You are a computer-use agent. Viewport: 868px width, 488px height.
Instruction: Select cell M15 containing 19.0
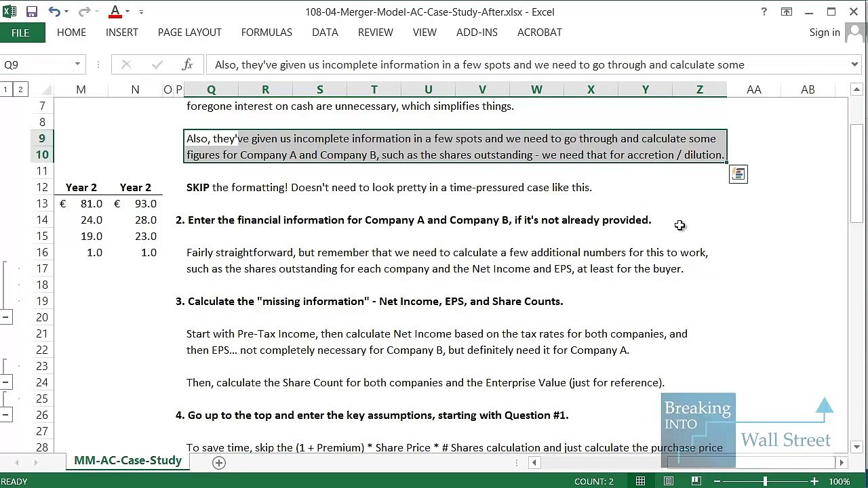(x=81, y=236)
